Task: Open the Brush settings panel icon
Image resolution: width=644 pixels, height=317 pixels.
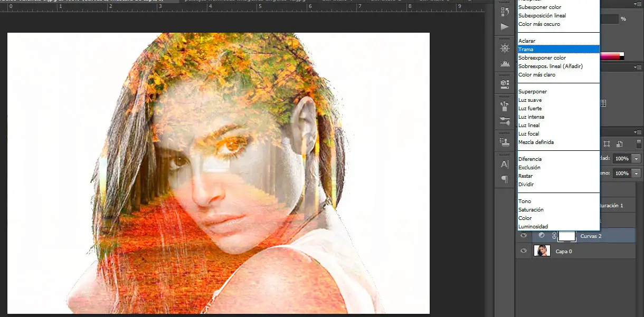Action: click(505, 122)
